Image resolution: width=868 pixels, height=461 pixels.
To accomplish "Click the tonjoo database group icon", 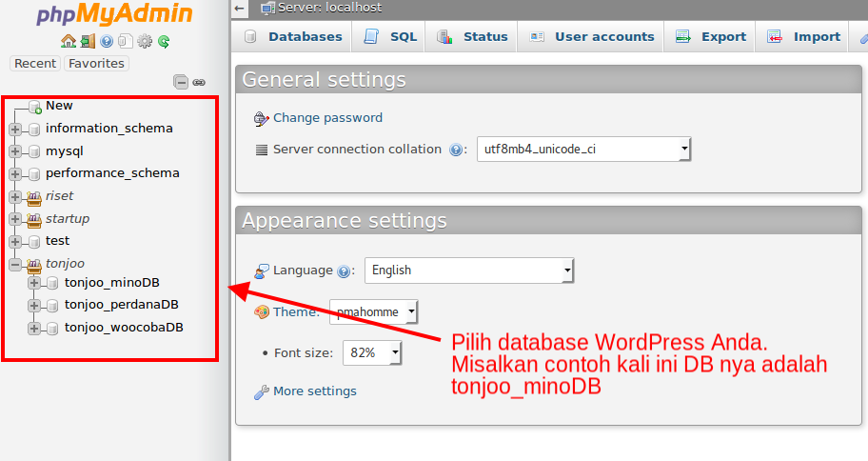I will pos(34,266).
